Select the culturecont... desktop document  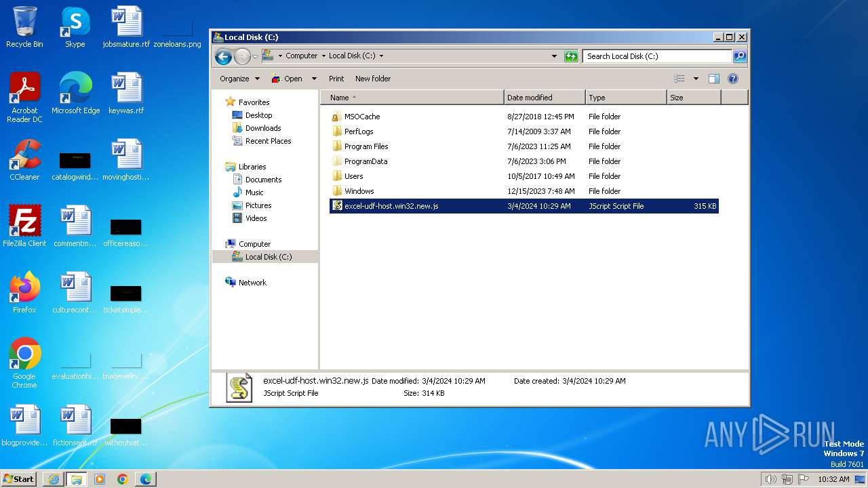point(75,293)
